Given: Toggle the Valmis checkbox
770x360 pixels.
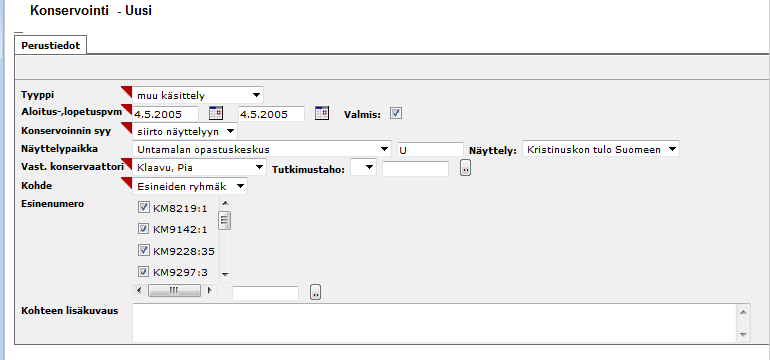Looking at the screenshot, I should click(x=396, y=113).
